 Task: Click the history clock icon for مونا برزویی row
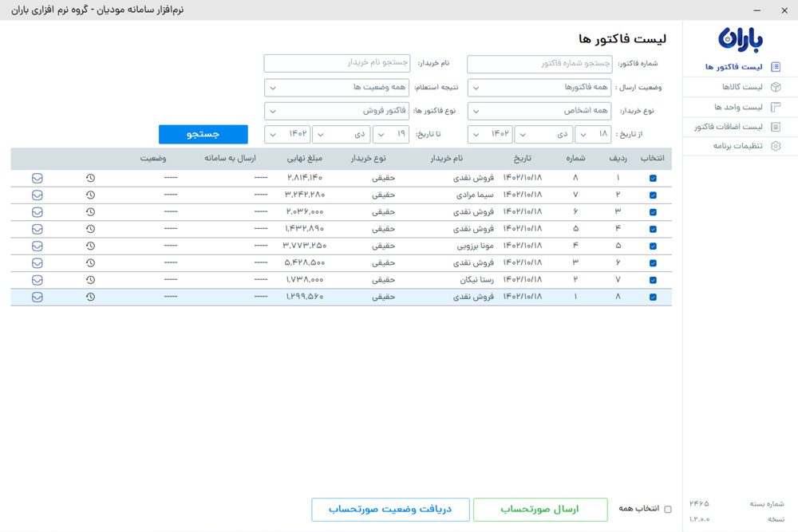point(90,246)
